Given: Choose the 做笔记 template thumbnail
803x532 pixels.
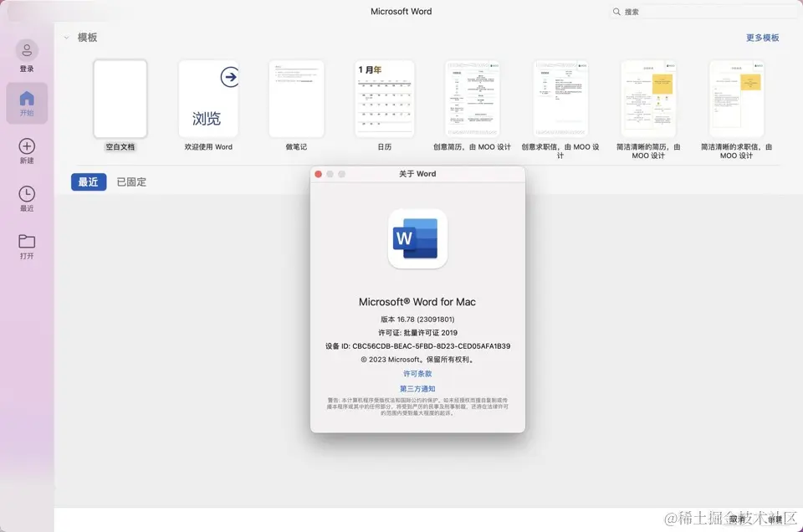Looking at the screenshot, I should (296, 99).
